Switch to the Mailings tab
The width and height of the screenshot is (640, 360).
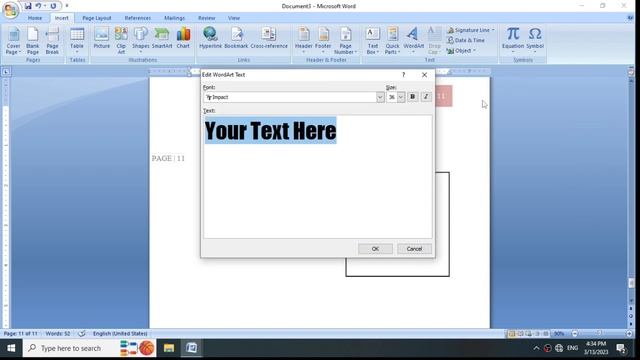tap(174, 18)
